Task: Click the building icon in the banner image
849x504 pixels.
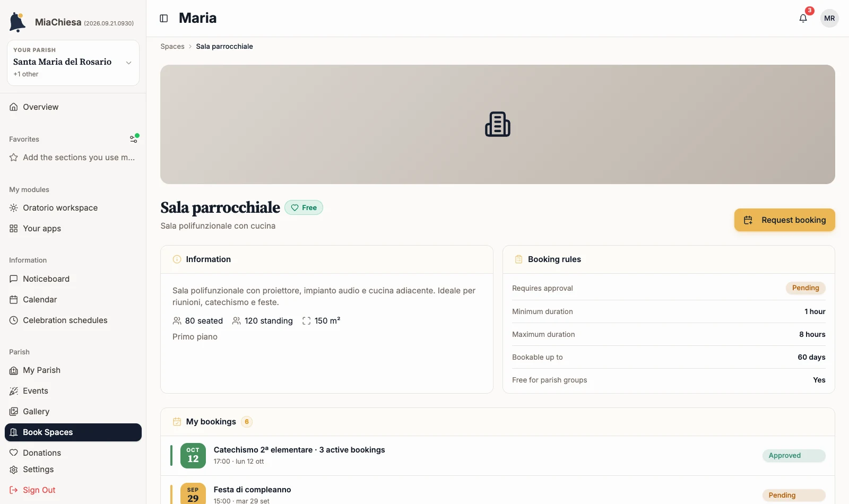Action: coord(498,124)
